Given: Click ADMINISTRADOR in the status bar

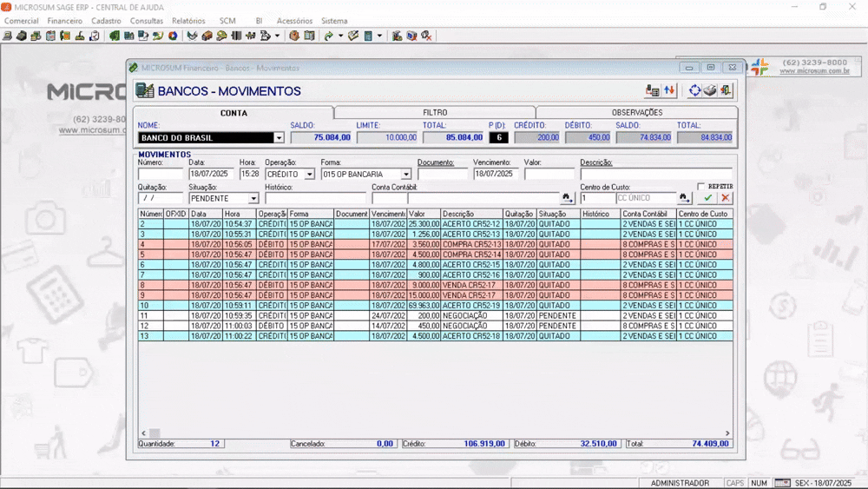Looking at the screenshot, I should pos(680,483).
